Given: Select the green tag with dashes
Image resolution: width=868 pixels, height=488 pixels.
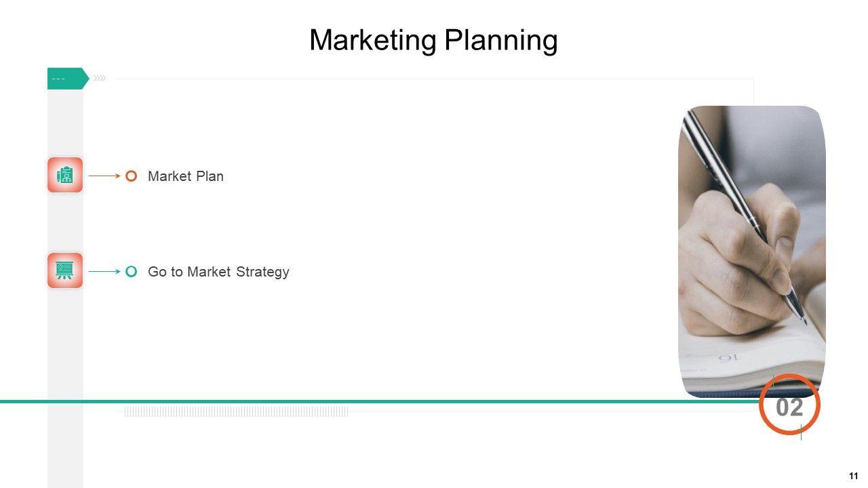Looking at the screenshot, I should pyautogui.click(x=66, y=79).
